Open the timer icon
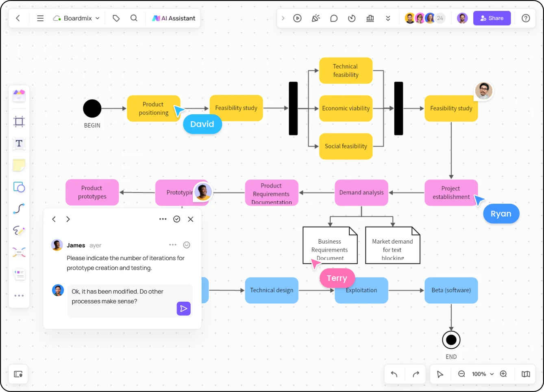 point(352,18)
